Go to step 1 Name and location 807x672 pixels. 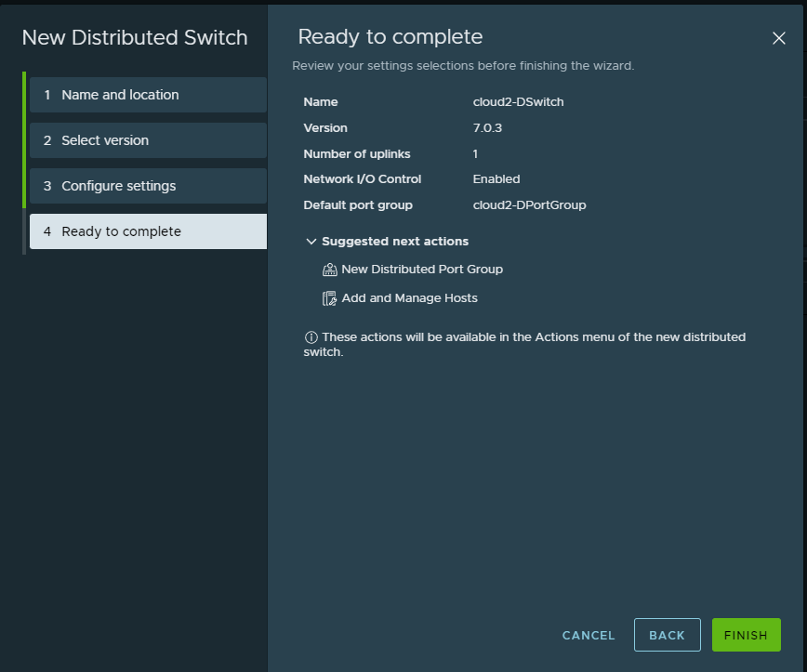coord(148,95)
